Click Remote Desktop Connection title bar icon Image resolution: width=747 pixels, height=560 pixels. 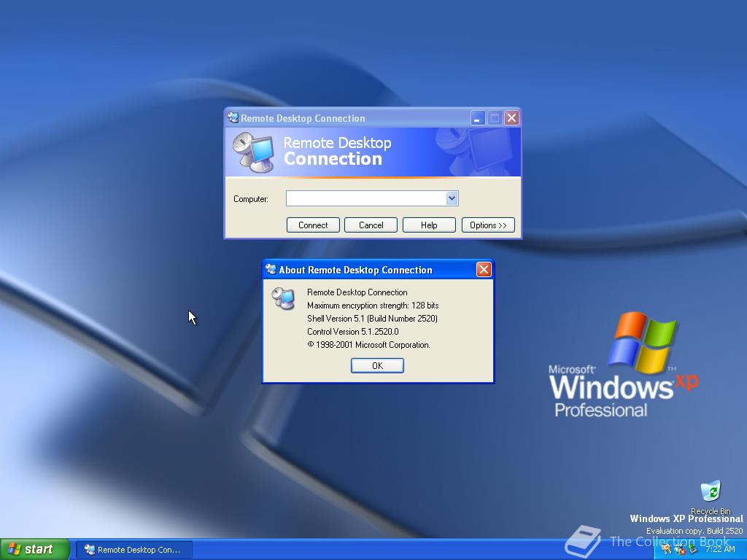click(233, 117)
